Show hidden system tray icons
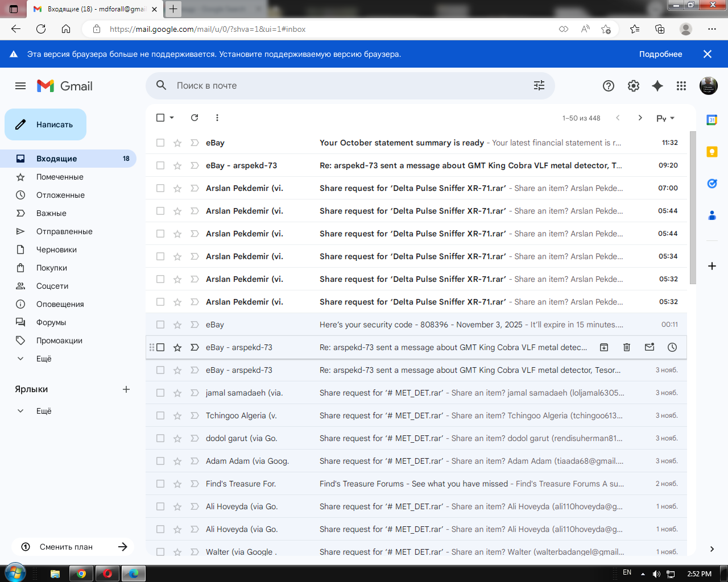 (643, 574)
